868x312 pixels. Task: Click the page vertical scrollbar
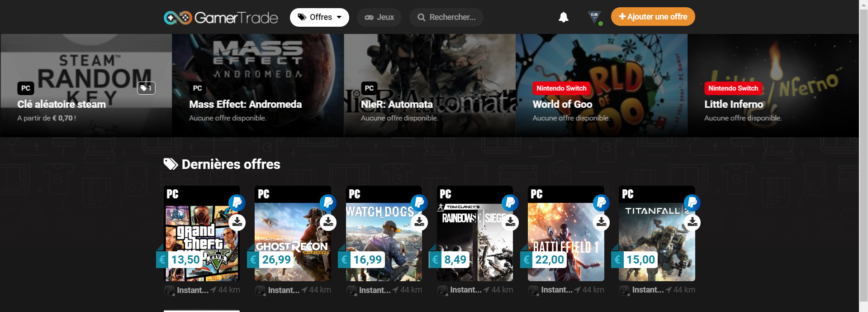(863, 156)
